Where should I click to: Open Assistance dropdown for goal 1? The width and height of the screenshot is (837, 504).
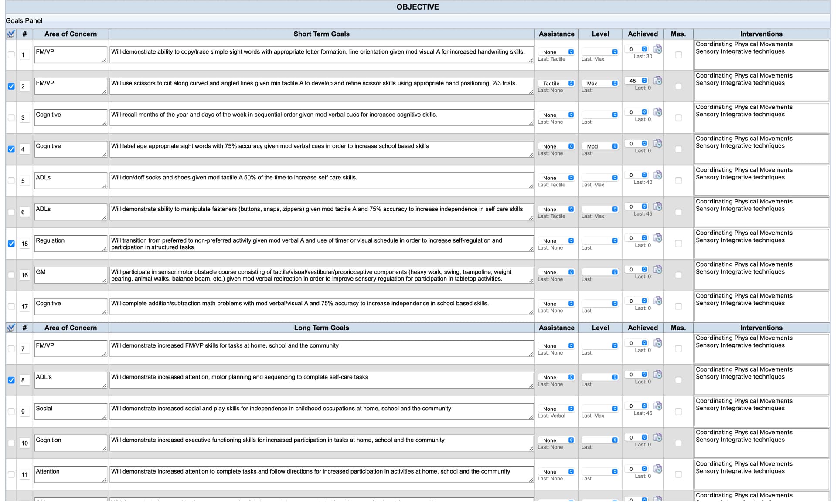point(556,52)
